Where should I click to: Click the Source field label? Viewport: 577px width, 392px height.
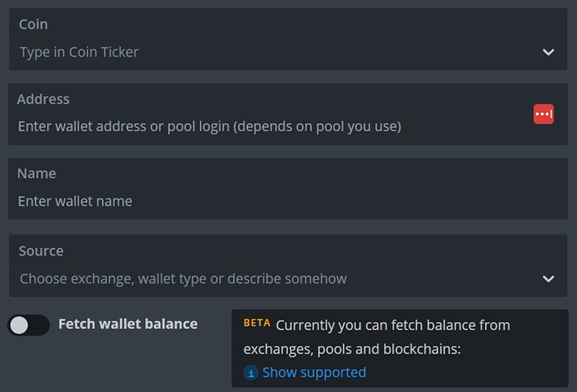(x=41, y=251)
